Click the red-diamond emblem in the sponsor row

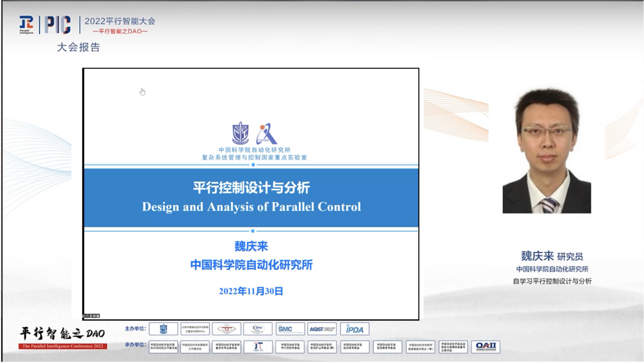point(226,329)
